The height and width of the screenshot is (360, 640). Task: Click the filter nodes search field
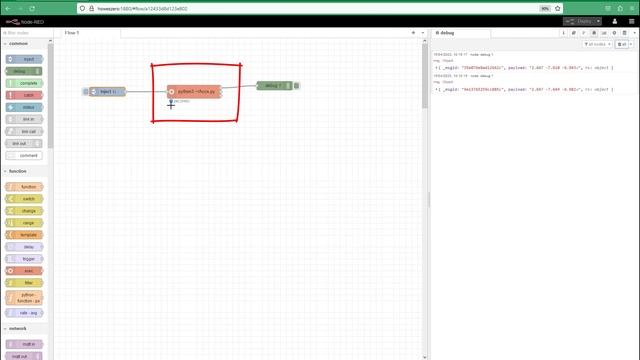coord(27,33)
